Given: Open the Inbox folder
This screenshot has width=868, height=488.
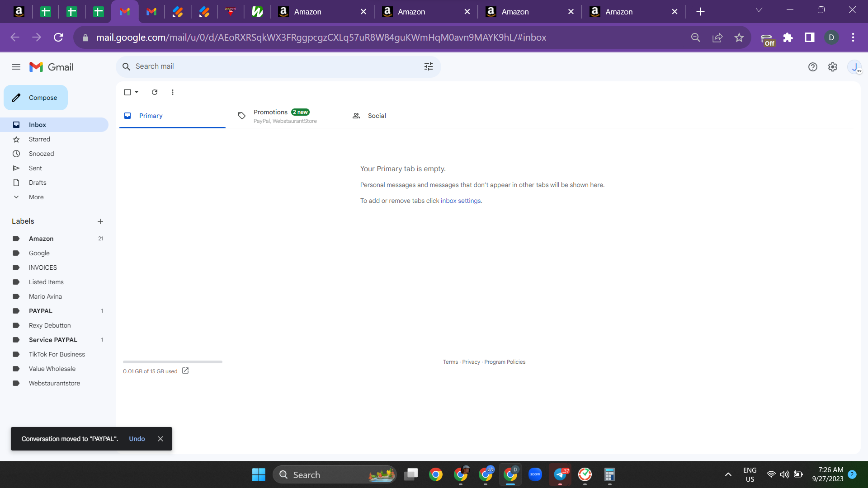Looking at the screenshot, I should point(54,125).
